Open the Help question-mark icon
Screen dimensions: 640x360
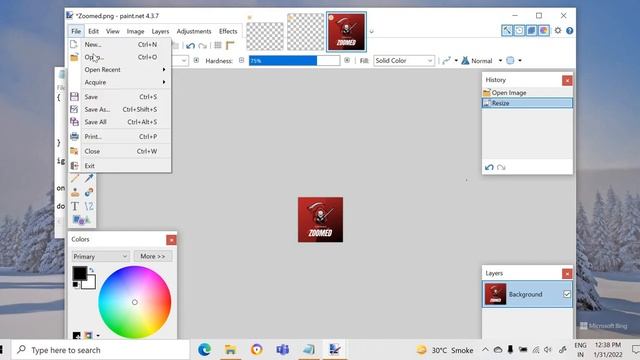point(569,31)
